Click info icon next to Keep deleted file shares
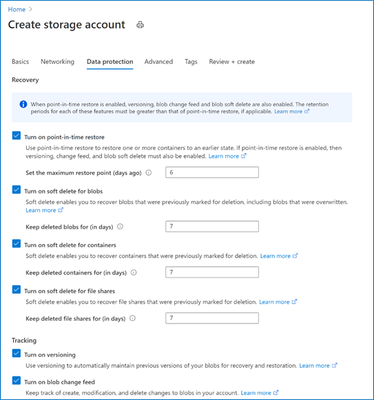Screen dimensions: 374x400 click(x=132, y=318)
